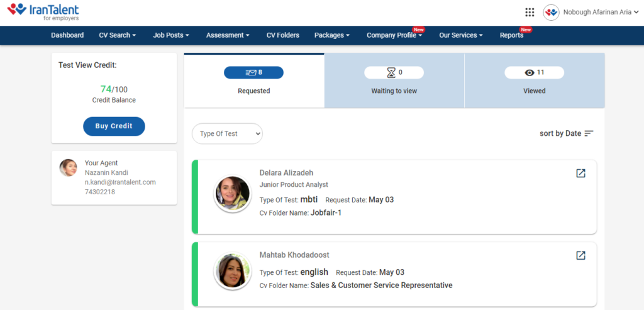Open the Type Of Test dropdown

[x=227, y=133]
